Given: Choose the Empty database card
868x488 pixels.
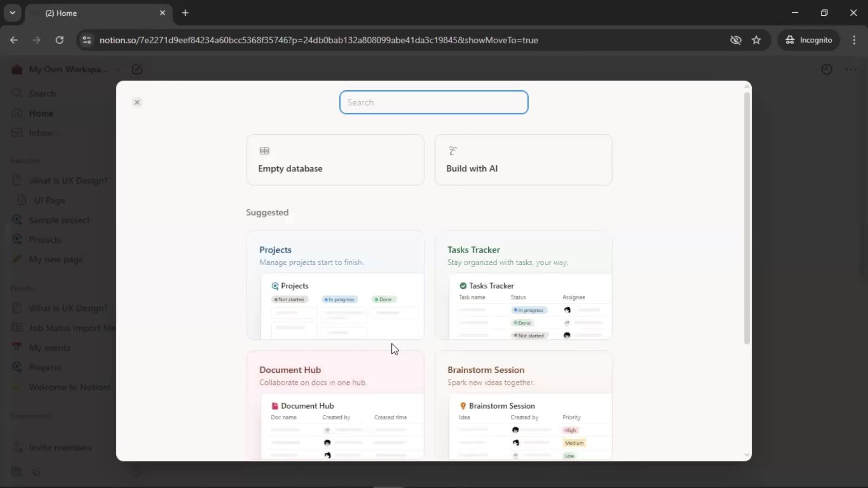Looking at the screenshot, I should [335, 160].
